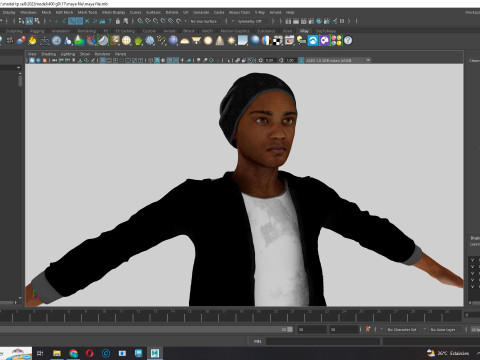480x360 pixels.
Task: Open the Edit Mesh menu
Action: [64, 12]
